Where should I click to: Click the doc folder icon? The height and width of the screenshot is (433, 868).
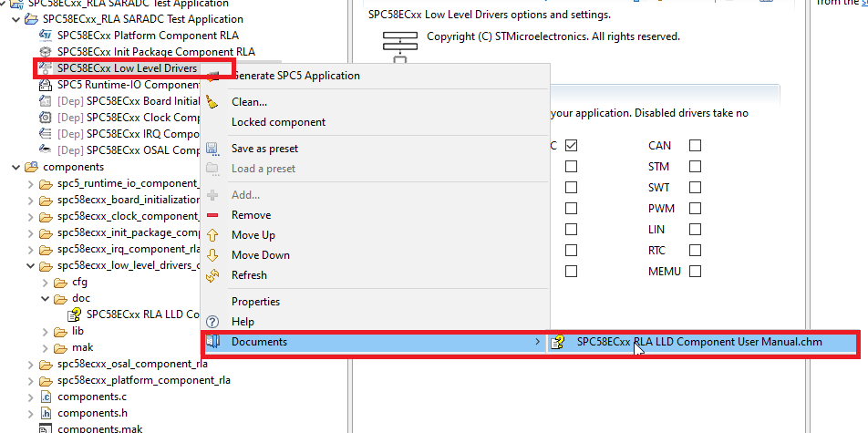point(60,298)
